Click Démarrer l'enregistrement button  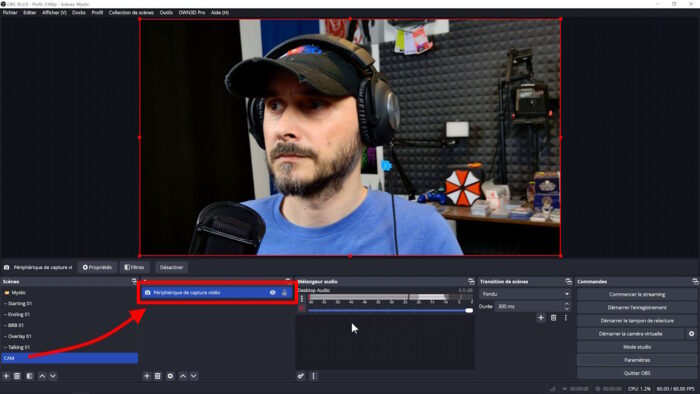pyautogui.click(x=637, y=307)
